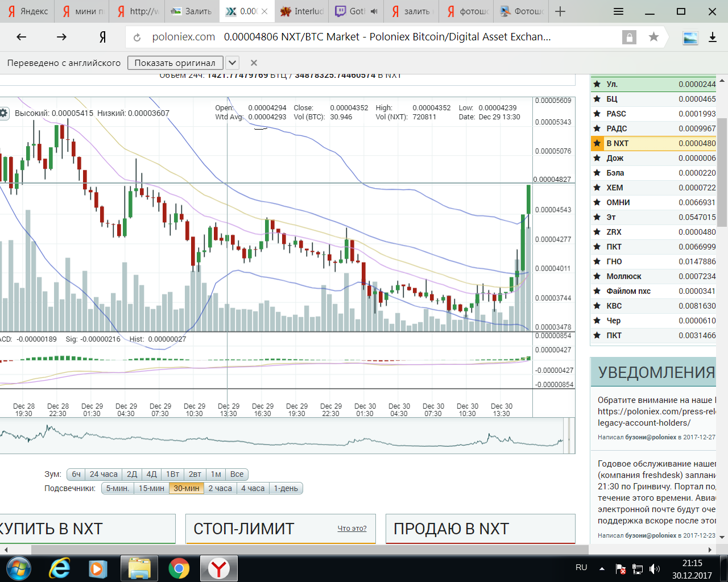This screenshot has height=582, width=728.
Task: Select 1-день candlestick period
Action: tap(286, 488)
